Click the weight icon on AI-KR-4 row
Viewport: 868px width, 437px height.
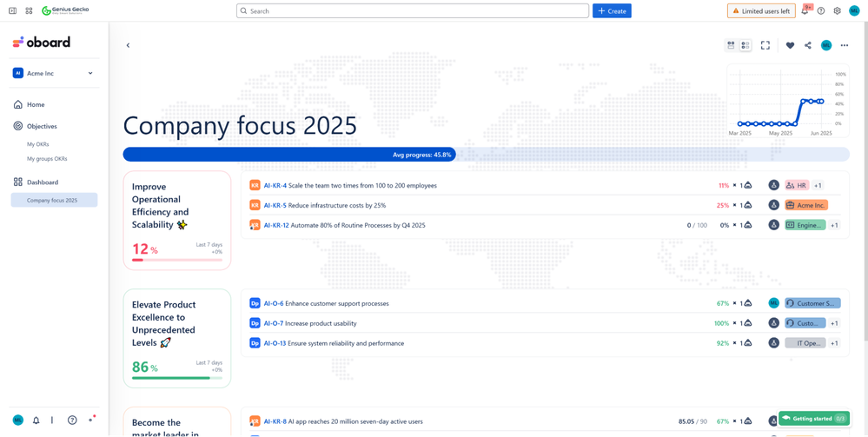[x=747, y=186]
